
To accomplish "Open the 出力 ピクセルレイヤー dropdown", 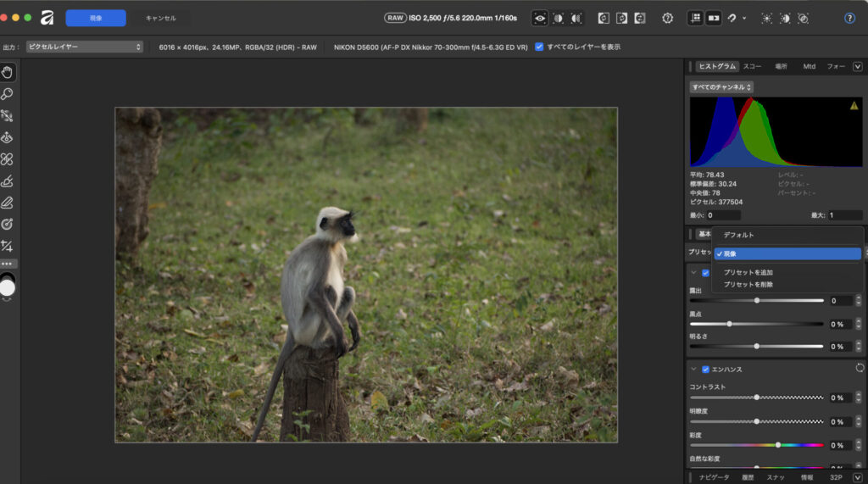I will 84,47.
